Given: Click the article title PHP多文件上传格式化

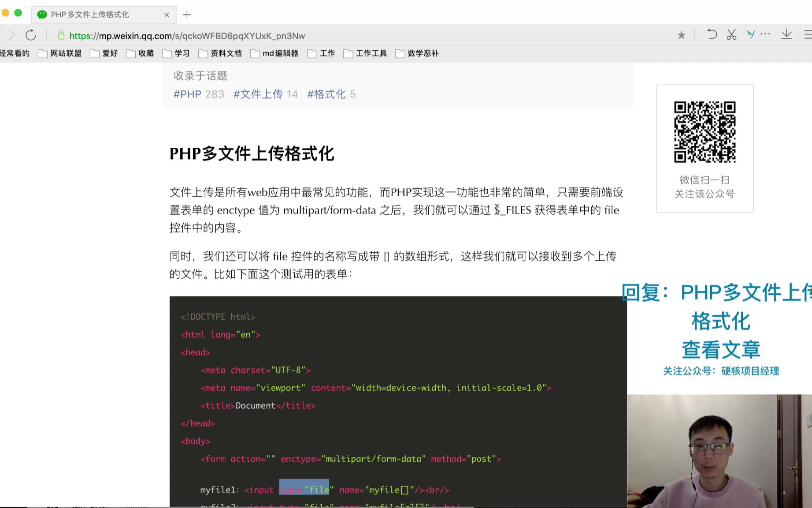Looking at the screenshot, I should [x=252, y=153].
